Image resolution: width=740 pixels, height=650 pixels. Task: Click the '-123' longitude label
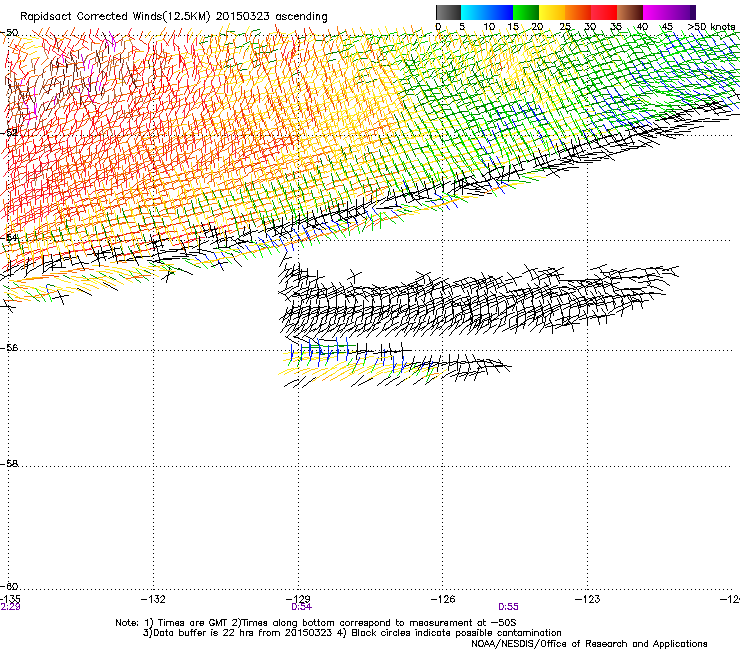point(587,599)
